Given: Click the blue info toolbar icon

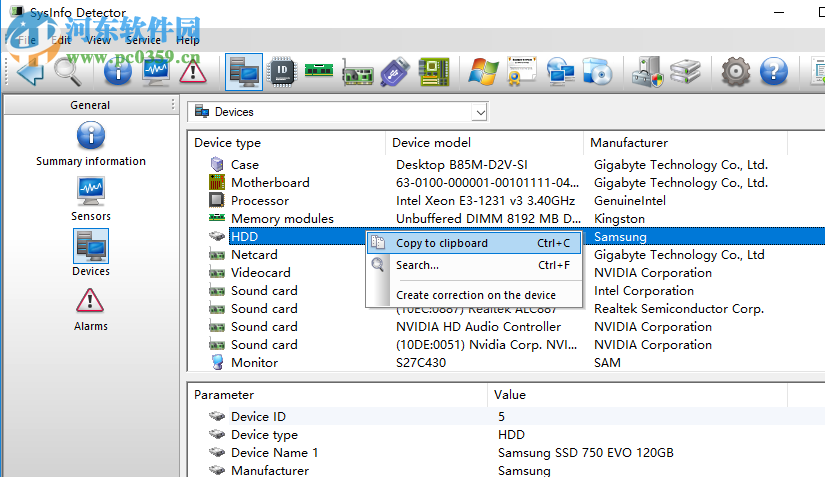Looking at the screenshot, I should click(118, 72).
